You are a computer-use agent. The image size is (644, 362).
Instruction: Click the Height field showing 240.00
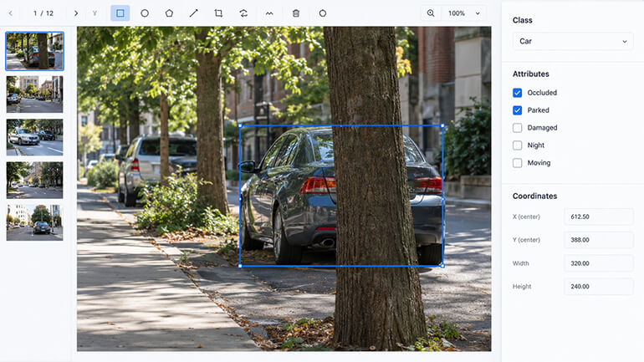click(599, 287)
